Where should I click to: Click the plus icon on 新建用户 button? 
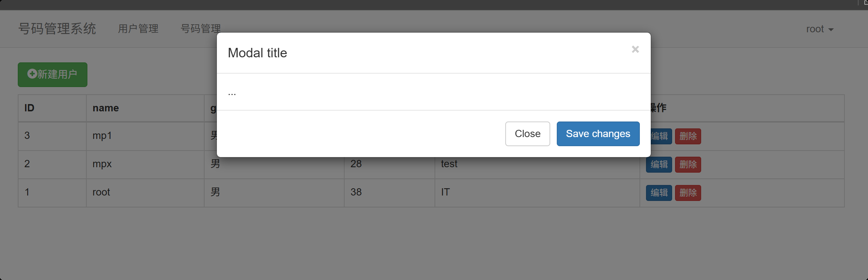click(32, 74)
